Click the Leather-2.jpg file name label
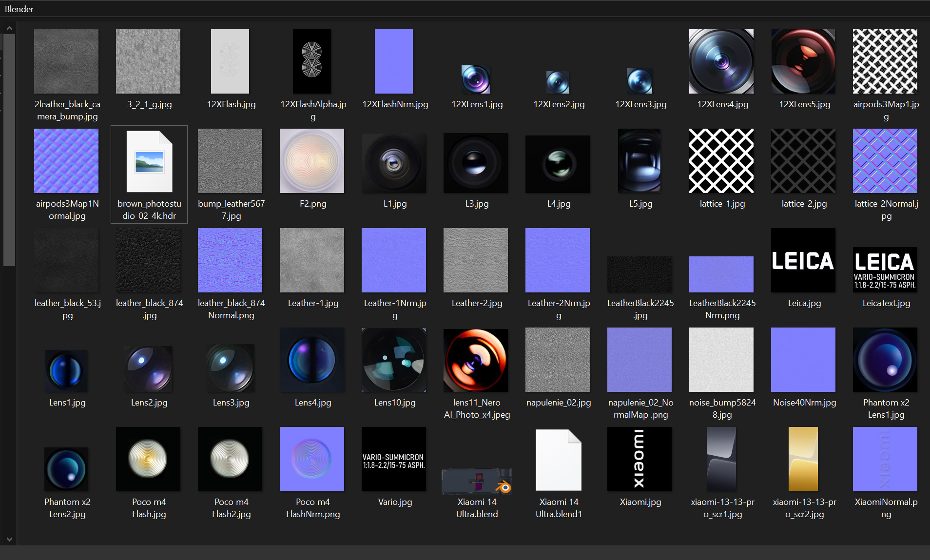This screenshot has height=560, width=930. coord(477,303)
